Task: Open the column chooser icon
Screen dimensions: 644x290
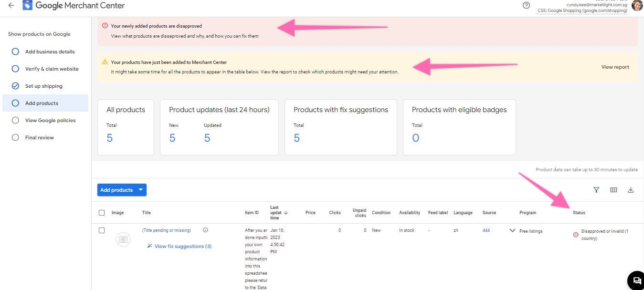Action: tap(613, 190)
